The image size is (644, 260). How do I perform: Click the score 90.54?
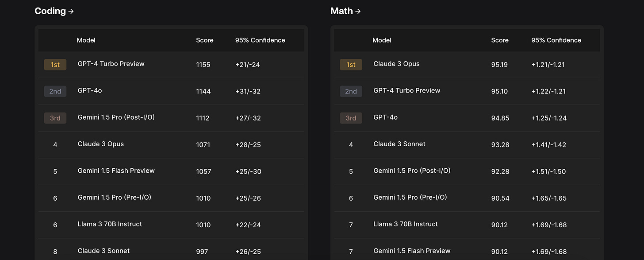click(500, 198)
